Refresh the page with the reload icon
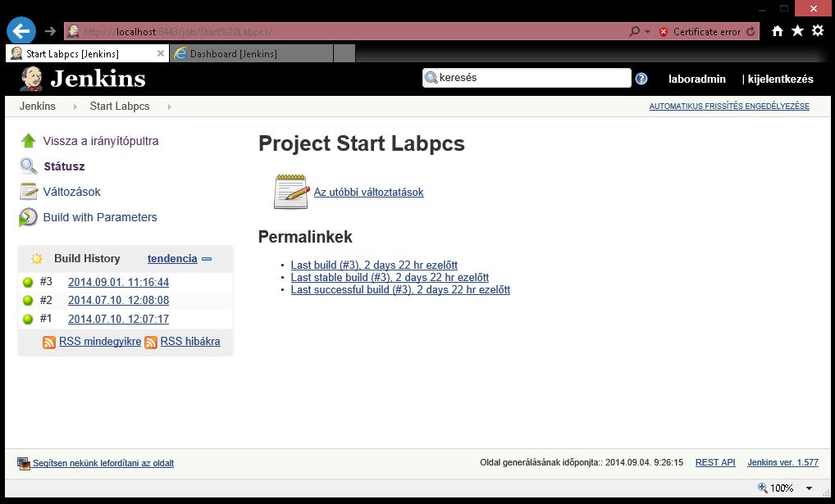The image size is (835, 504). pos(751,31)
